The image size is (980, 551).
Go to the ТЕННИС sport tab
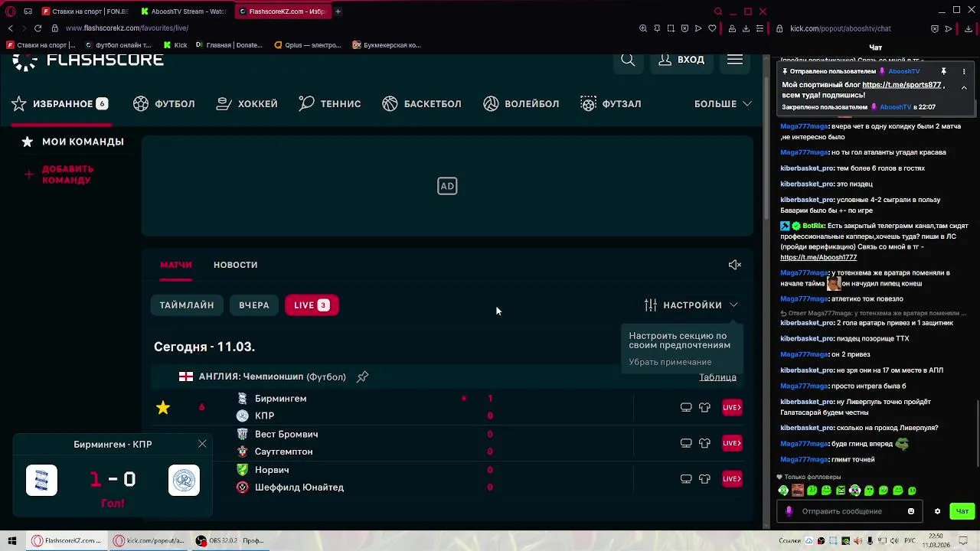coord(330,104)
